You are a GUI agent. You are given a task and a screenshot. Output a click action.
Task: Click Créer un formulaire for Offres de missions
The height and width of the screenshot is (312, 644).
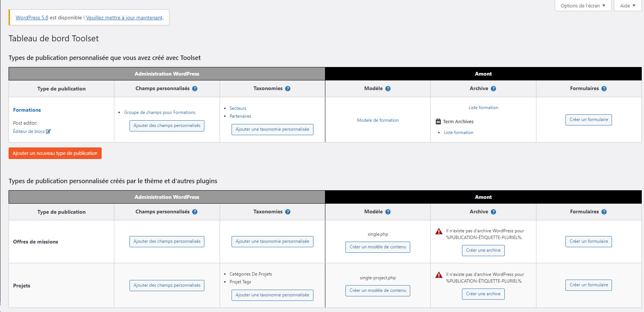tap(589, 242)
